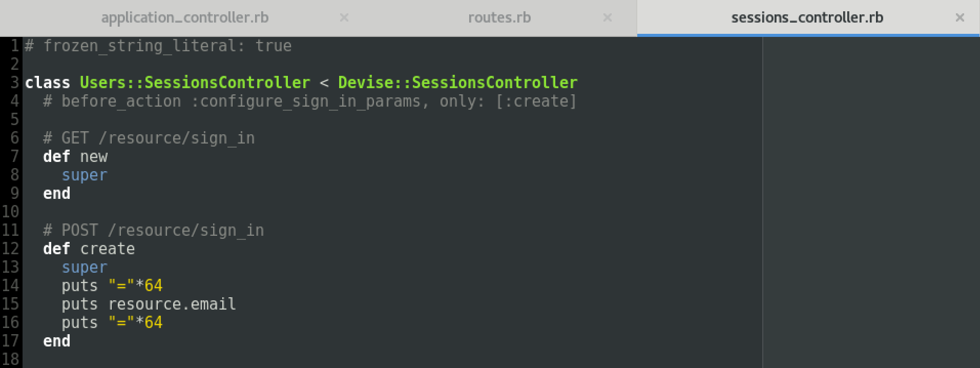
Task: Close the sessions_controller.rb tab
Action: [960, 18]
